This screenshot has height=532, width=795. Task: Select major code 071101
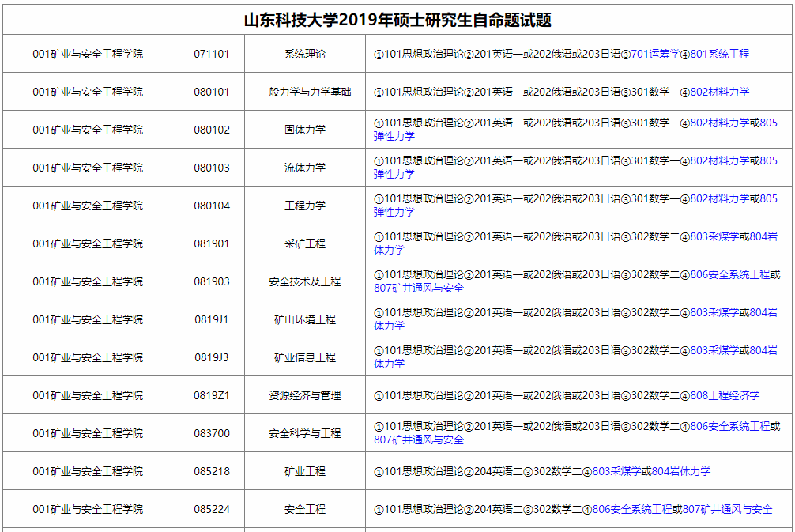pos(212,54)
